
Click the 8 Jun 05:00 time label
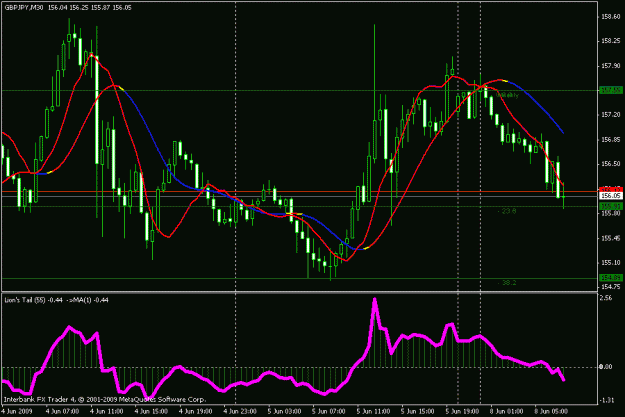(x=551, y=411)
